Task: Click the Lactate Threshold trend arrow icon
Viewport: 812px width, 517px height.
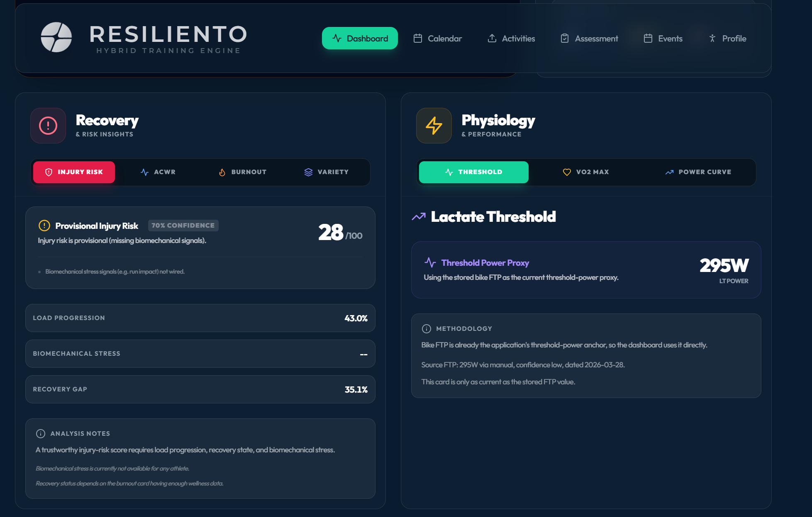Action: (x=419, y=217)
